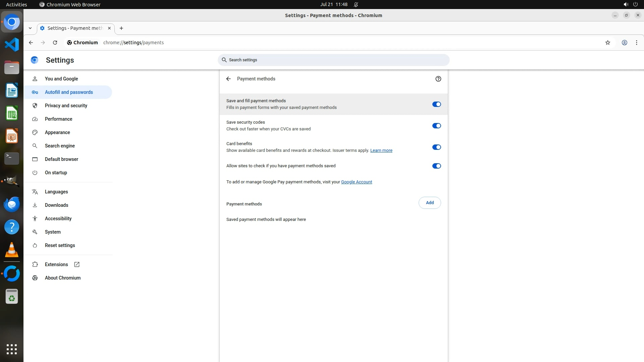This screenshot has height=362, width=644.
Task: Click the help icon beside Payment methods
Action: coord(438,79)
